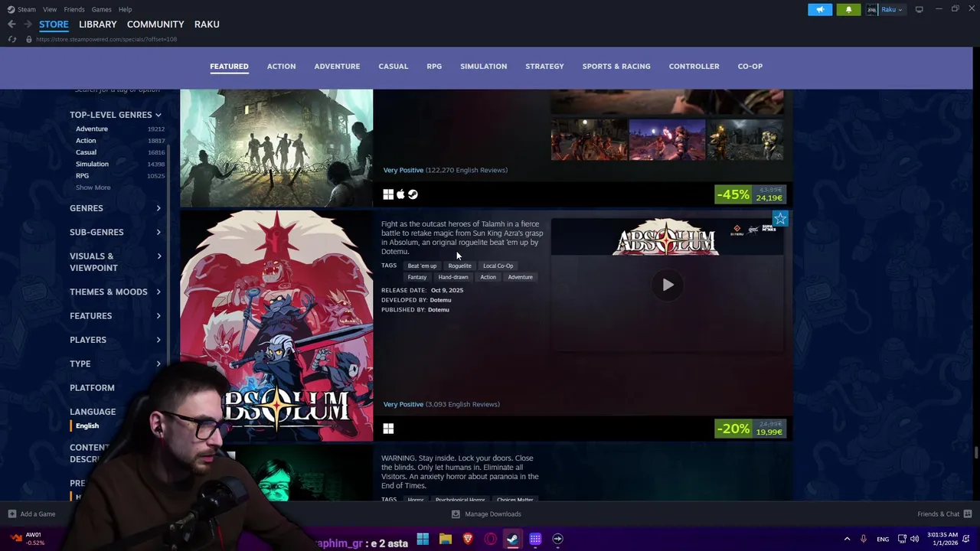Go back with the left arrow
The image size is (980, 551).
coord(11,24)
